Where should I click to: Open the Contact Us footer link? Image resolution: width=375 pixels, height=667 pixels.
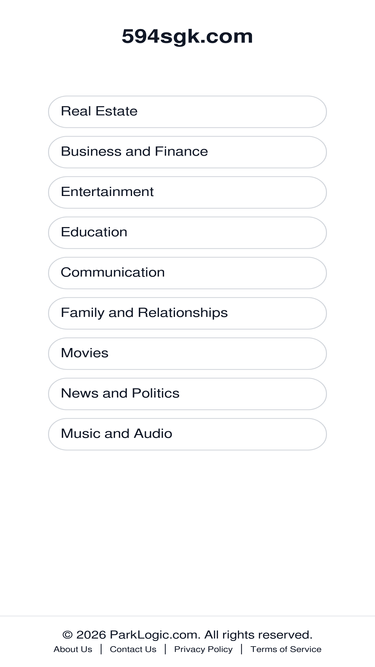click(x=133, y=649)
